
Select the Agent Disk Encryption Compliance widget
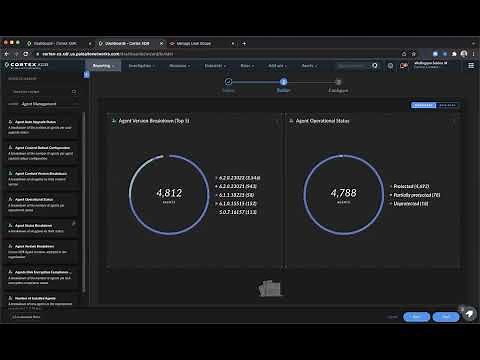[x=42, y=277]
